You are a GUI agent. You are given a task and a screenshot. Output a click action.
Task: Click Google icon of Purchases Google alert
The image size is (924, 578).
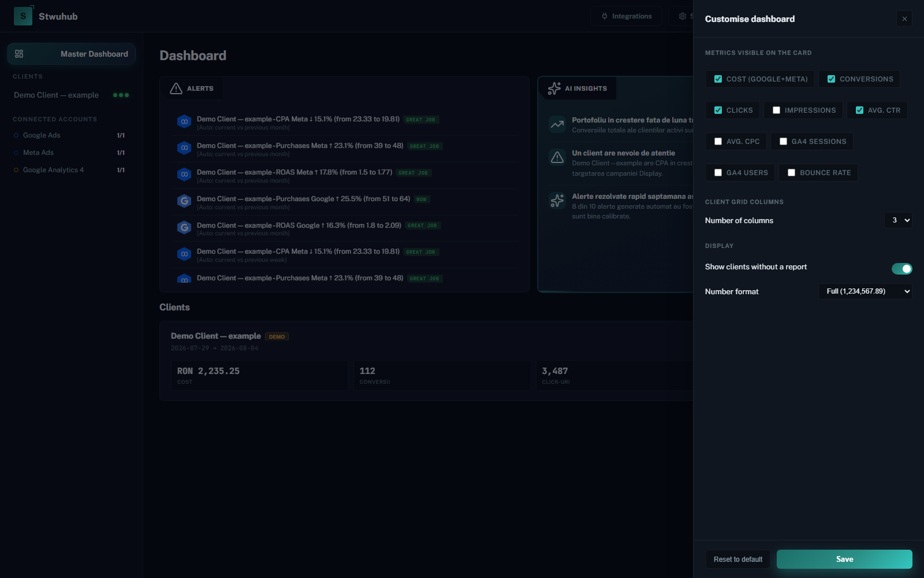184,201
